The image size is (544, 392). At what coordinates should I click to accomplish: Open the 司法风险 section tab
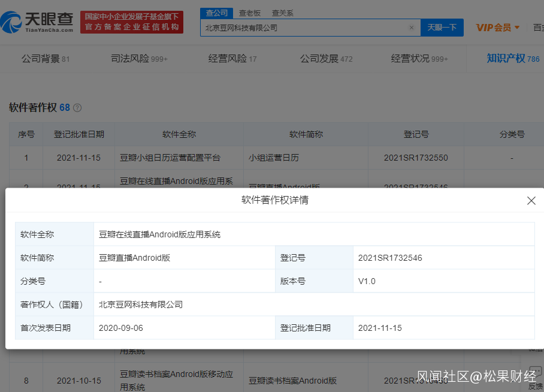pyautogui.click(x=139, y=59)
